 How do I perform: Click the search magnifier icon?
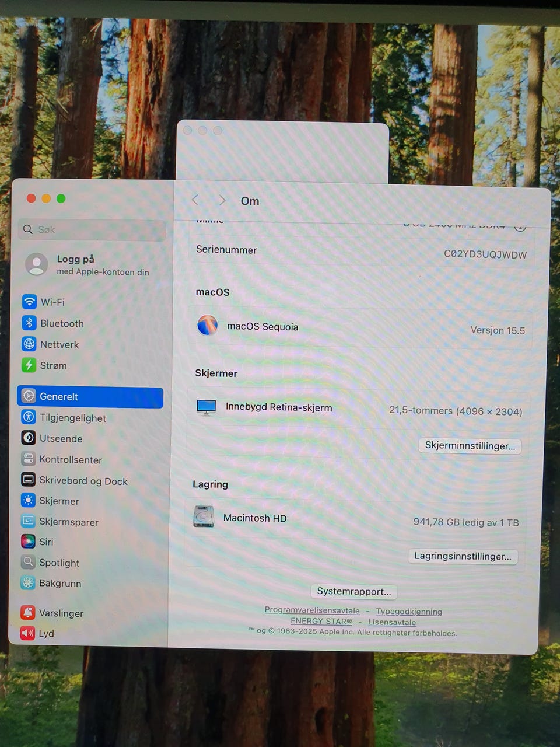(27, 229)
